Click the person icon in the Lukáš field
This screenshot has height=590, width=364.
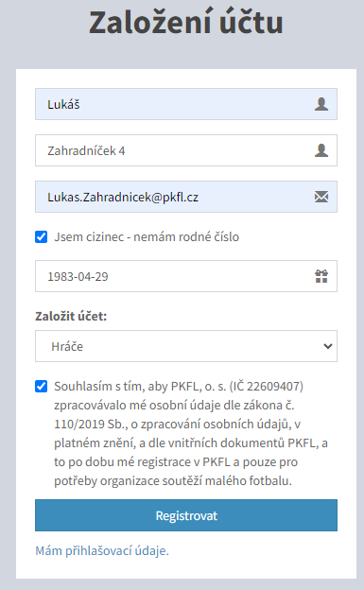[x=321, y=104]
